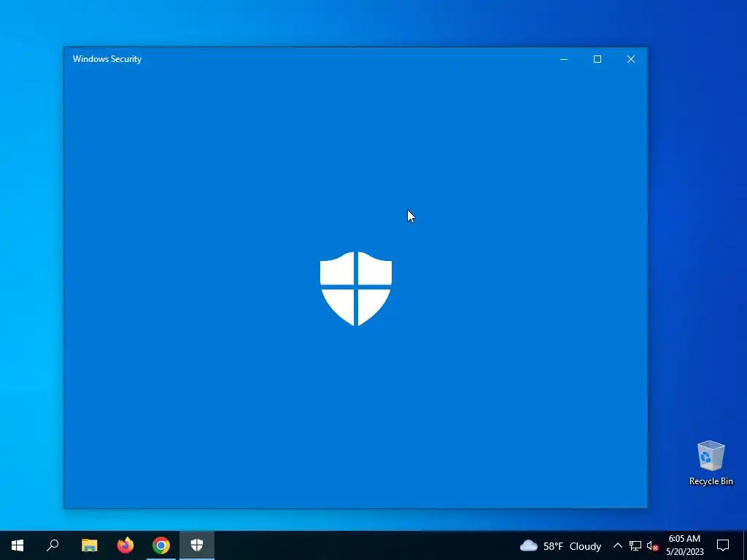Open the Windows Start menu

(18, 545)
